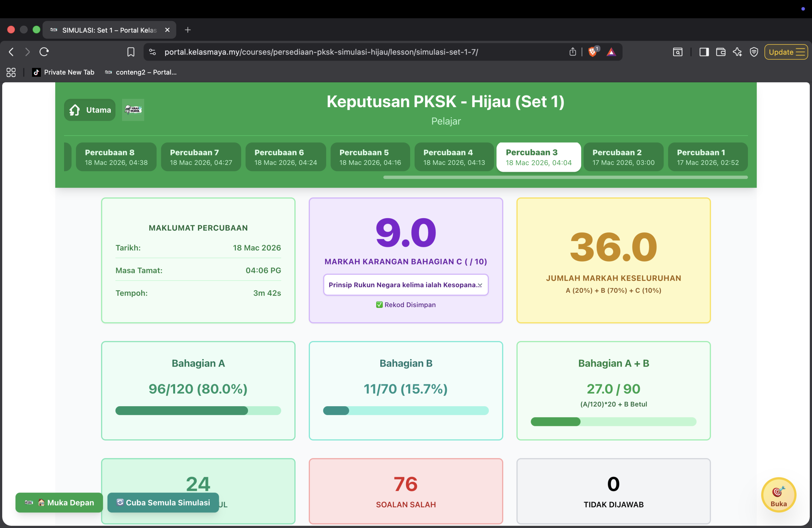Viewport: 812px width, 528px height.
Task: Click the browser forward arrow
Action: point(27,52)
